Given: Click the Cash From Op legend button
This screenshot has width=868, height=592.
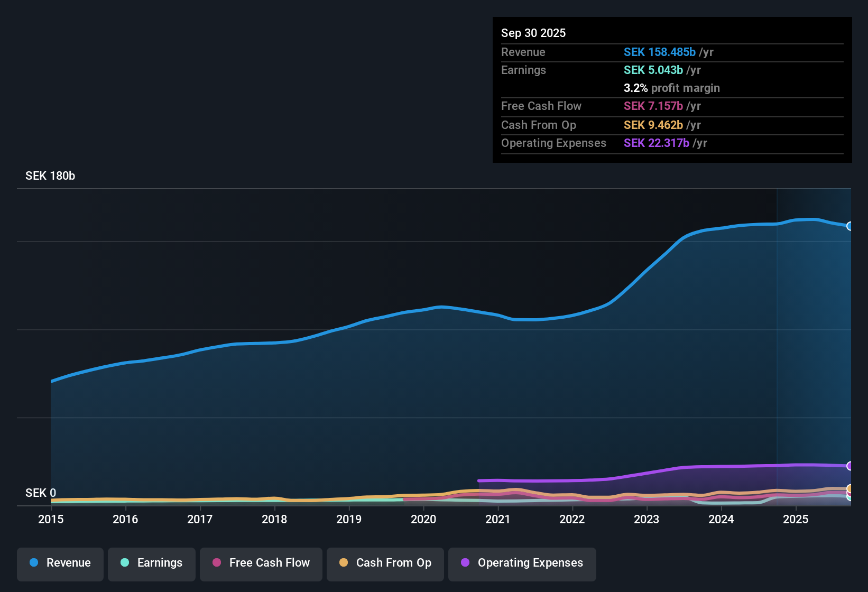Looking at the screenshot, I should coord(385,564).
